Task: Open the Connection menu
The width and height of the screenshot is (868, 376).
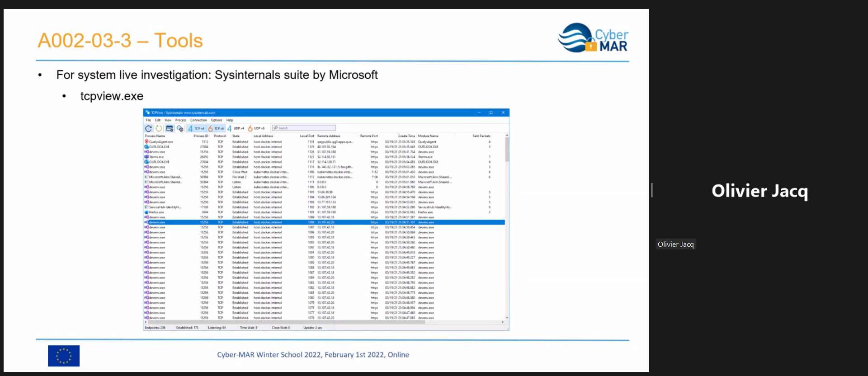Action: 198,120
